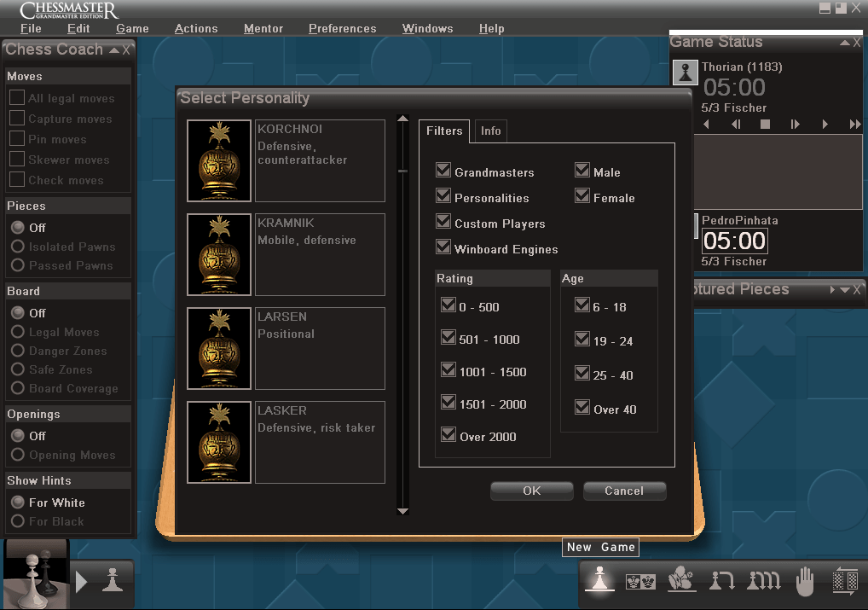Select Danger Zones board option
Image resolution: width=868 pixels, height=610 pixels.
point(18,351)
